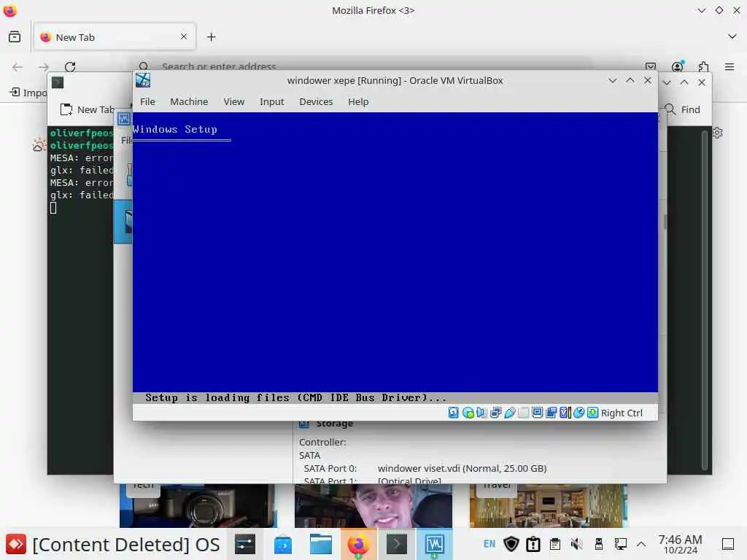Viewport: 747px width, 560px height.
Task: Go forward using Firefox forward arrow
Action: coord(44,66)
